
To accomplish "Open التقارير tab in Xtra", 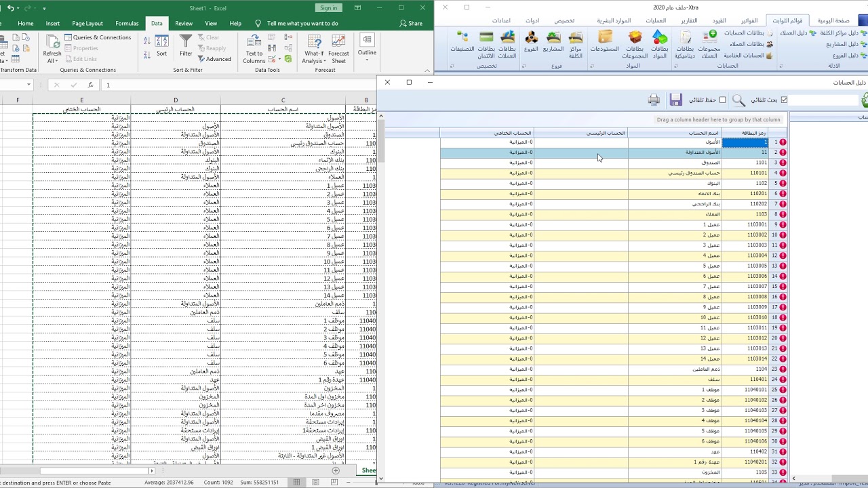I will (x=689, y=21).
